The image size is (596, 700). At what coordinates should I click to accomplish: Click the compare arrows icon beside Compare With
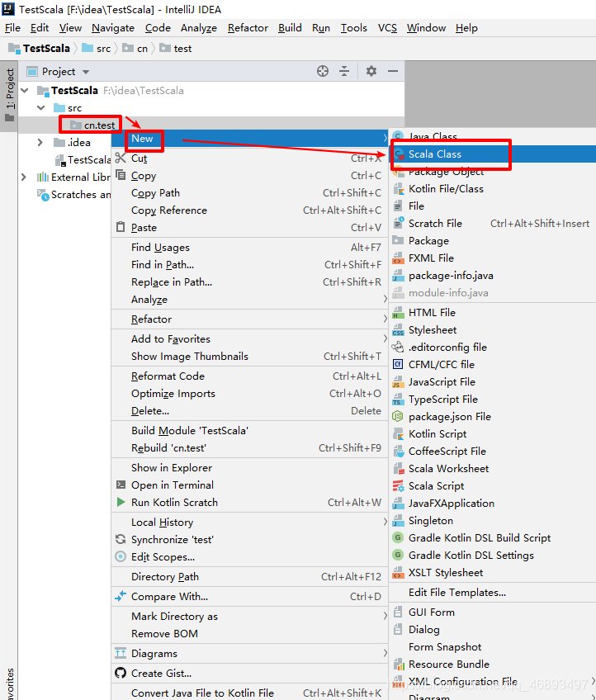121,596
